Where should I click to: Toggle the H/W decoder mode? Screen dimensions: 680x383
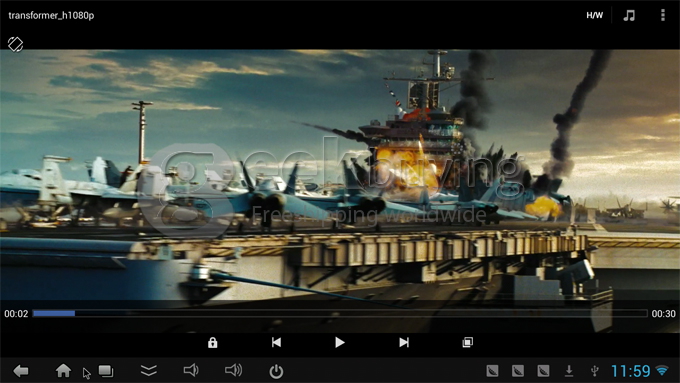[594, 15]
